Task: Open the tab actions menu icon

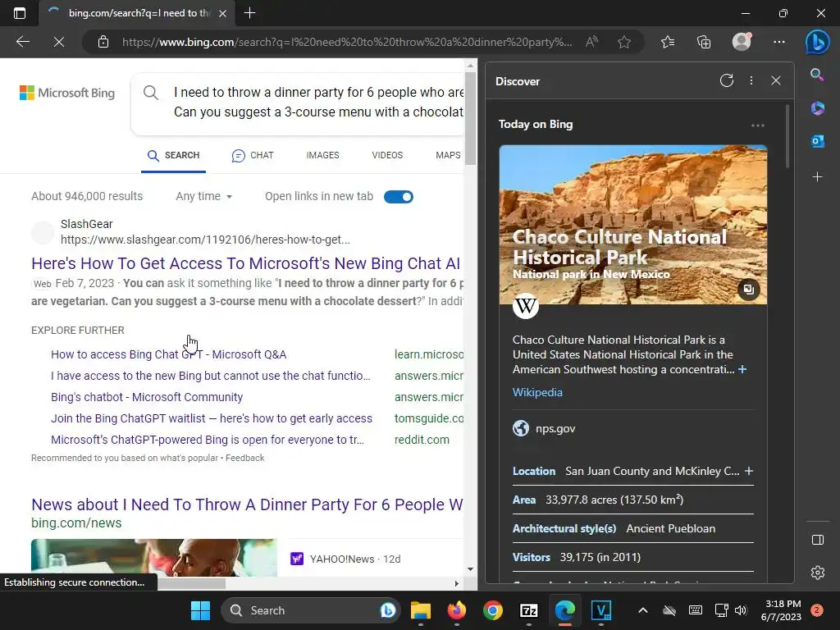Action: coord(20,13)
